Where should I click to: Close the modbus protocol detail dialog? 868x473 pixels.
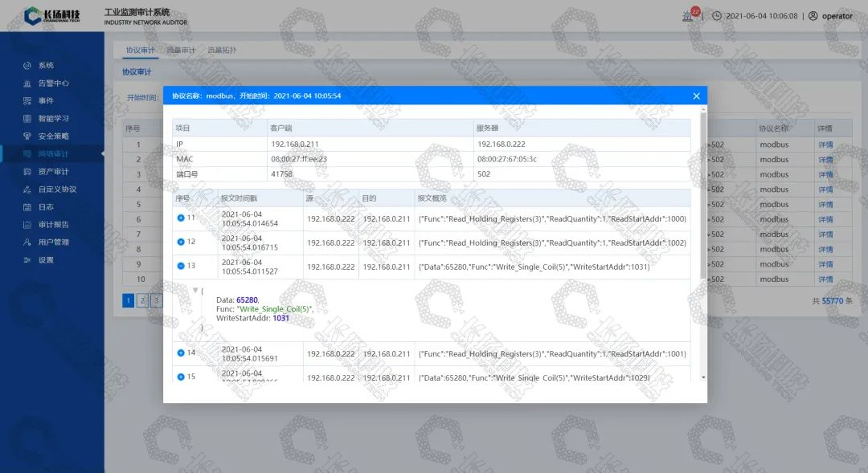(696, 96)
